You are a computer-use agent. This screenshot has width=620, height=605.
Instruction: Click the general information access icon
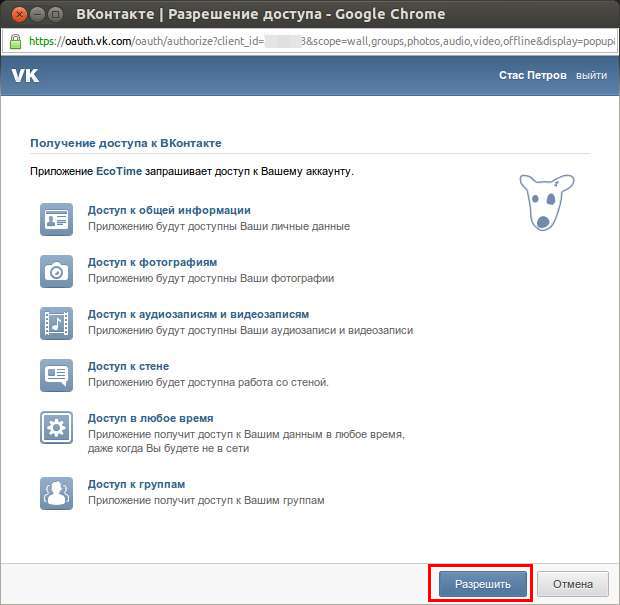tap(56, 218)
